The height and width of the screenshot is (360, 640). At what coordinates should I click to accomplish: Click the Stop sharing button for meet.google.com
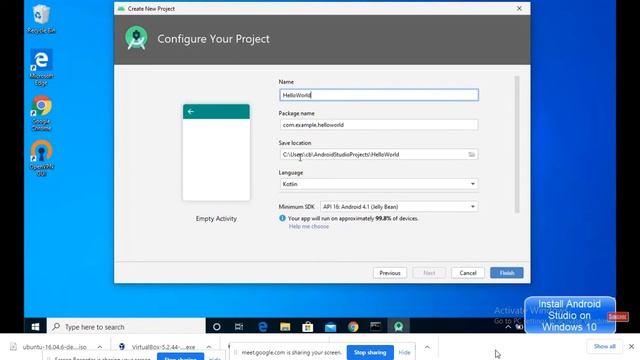370,352
